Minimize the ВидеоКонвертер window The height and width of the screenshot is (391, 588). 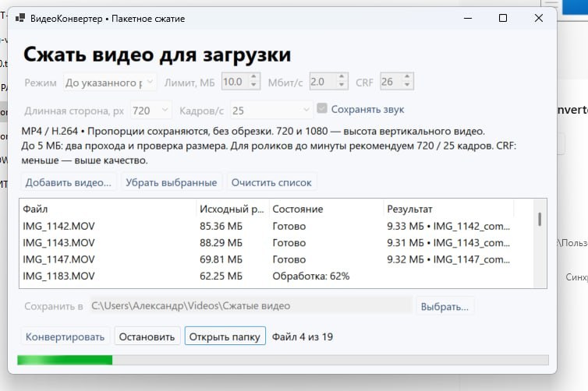pos(468,18)
